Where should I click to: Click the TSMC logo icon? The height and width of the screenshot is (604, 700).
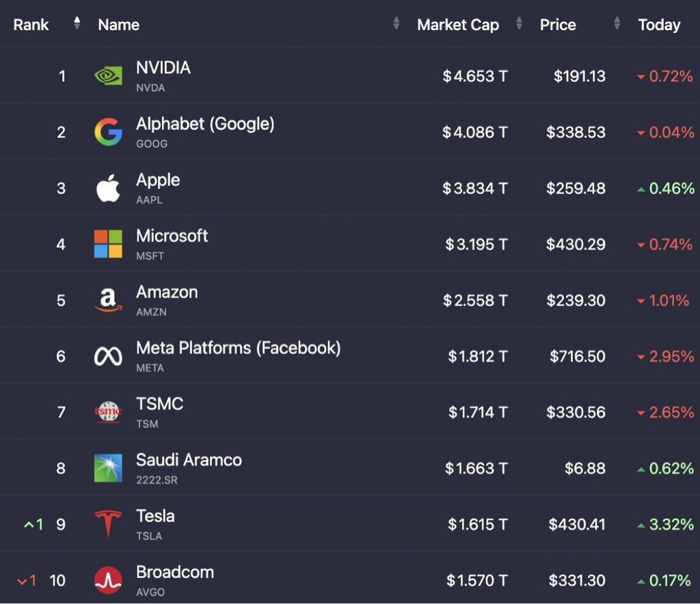(108, 412)
